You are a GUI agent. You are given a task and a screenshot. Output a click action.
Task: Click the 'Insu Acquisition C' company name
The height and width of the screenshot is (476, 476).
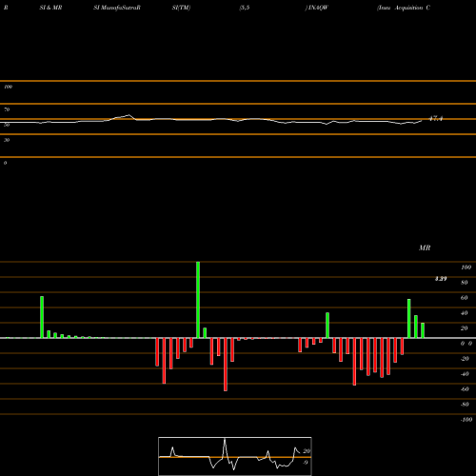coord(404,8)
